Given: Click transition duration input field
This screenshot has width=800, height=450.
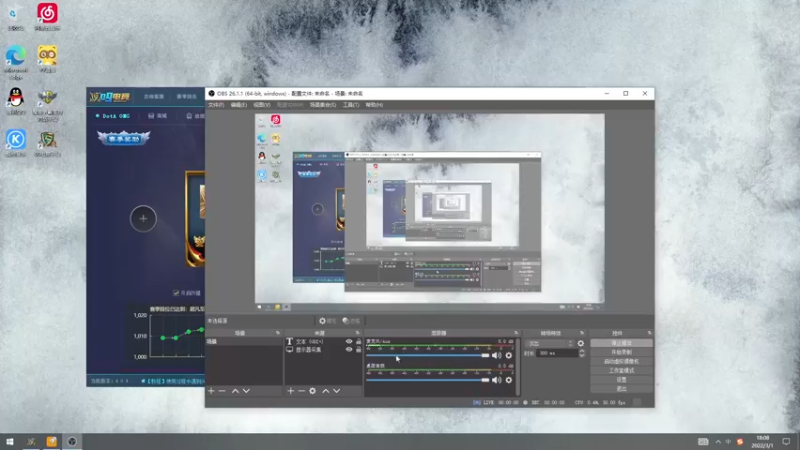Looking at the screenshot, I should click(557, 353).
